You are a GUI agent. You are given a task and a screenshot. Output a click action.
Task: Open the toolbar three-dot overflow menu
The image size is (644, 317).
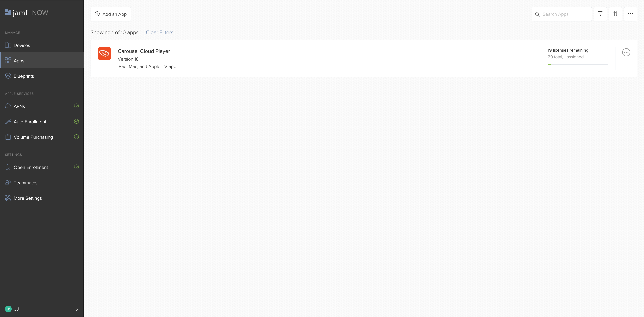(x=630, y=14)
